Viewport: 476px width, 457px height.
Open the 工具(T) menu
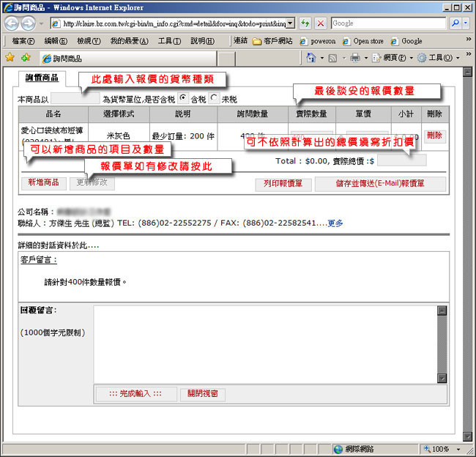(169, 41)
